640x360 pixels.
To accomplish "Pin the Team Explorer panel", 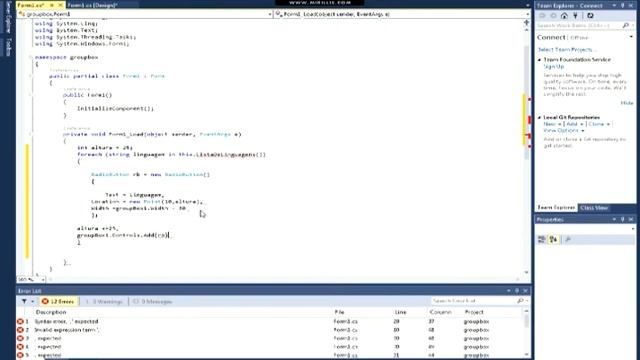I will tap(622, 5).
